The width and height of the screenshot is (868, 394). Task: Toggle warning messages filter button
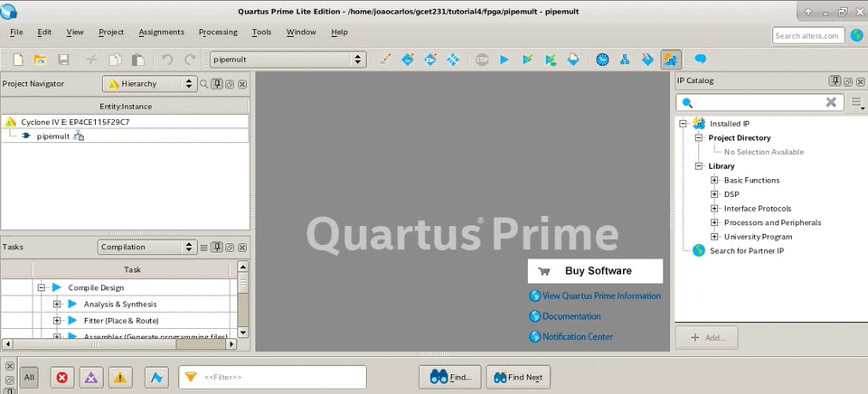[x=120, y=378]
